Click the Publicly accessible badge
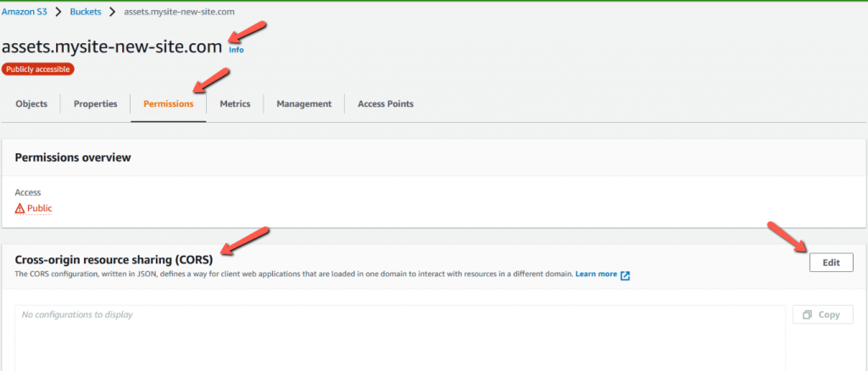 pyautogui.click(x=37, y=69)
